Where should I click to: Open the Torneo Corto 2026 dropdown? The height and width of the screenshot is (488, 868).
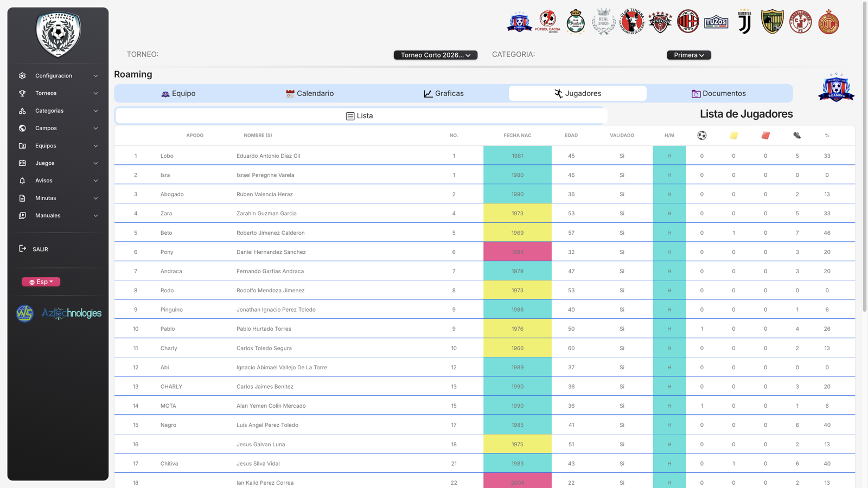436,55
